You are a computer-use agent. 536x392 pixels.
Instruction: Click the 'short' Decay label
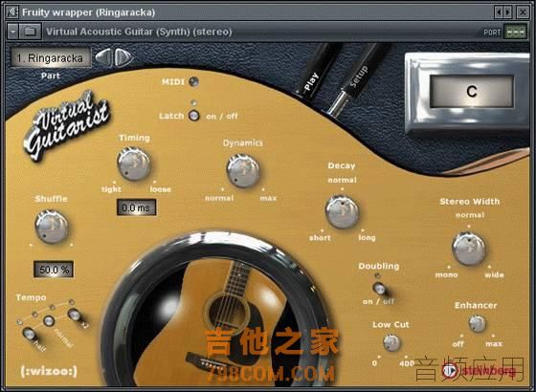click(320, 238)
